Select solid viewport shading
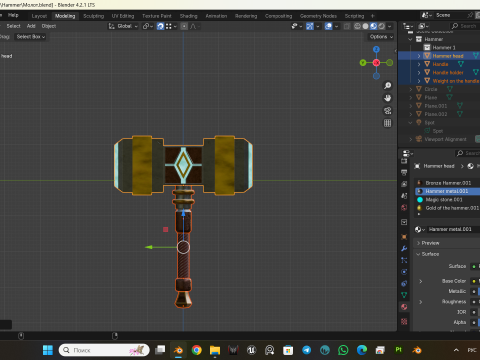The image size is (480, 360). pos(365,26)
